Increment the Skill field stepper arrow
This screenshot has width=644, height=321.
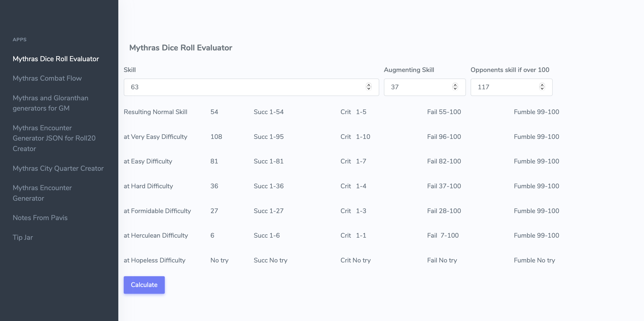(x=368, y=85)
